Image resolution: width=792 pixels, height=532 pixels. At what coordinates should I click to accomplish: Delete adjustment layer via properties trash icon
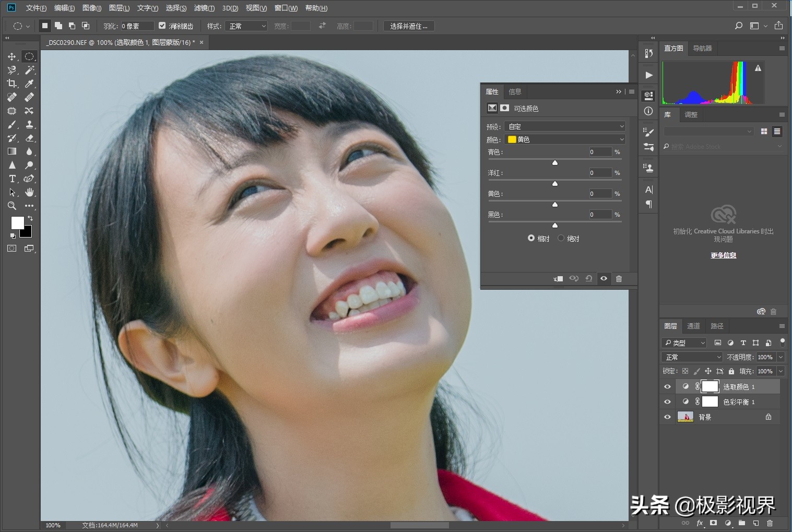pos(619,279)
